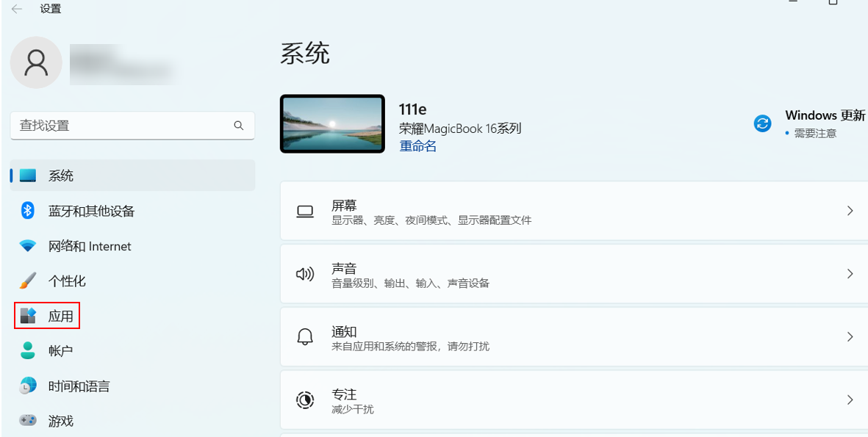
Task: Select 系统 in the sidebar
Action: click(x=61, y=176)
